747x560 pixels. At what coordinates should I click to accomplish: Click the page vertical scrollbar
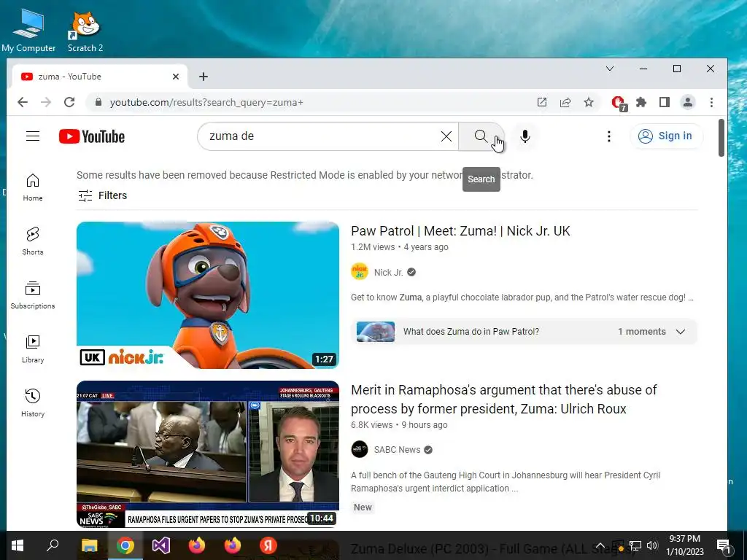click(x=721, y=137)
